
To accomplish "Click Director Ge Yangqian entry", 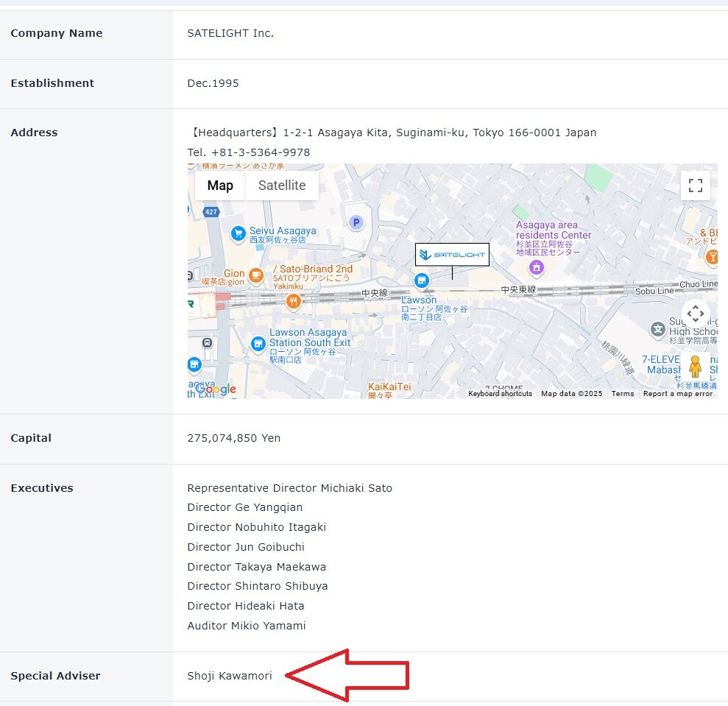I will point(244,507).
